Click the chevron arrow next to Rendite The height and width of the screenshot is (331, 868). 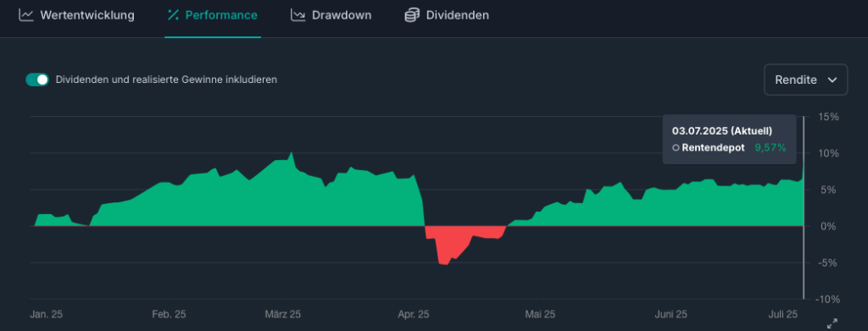[x=832, y=80]
